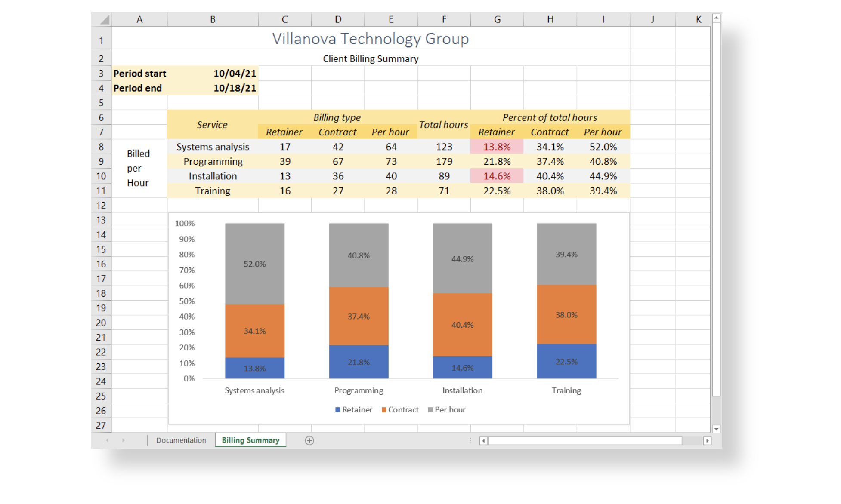
Task: Select the Billing Summary sheet tab
Action: pos(250,440)
